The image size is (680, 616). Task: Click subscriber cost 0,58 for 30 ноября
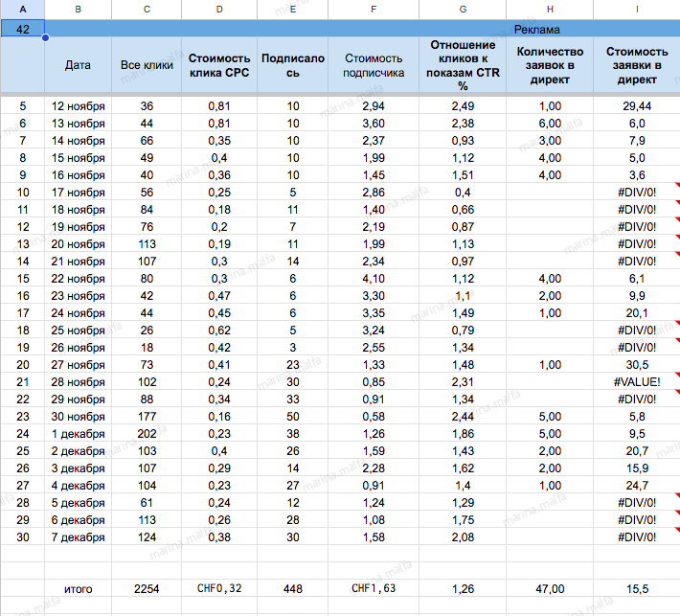pos(374,417)
